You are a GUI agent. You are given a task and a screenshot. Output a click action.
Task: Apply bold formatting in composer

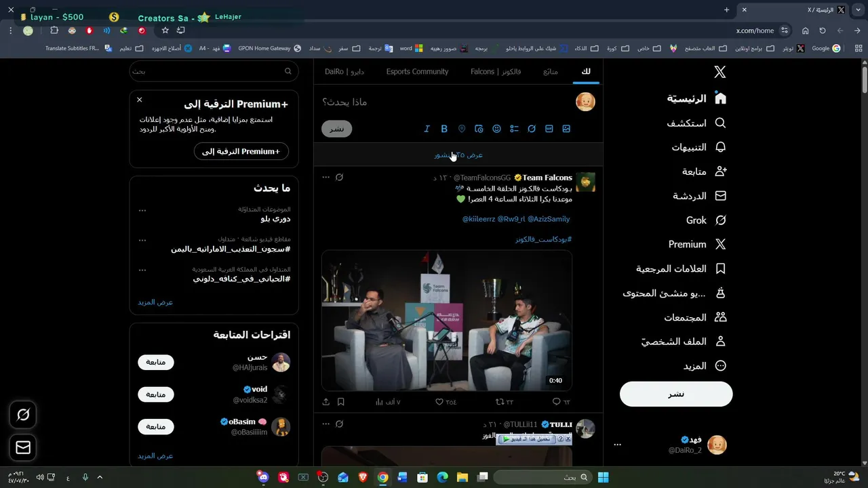click(444, 129)
